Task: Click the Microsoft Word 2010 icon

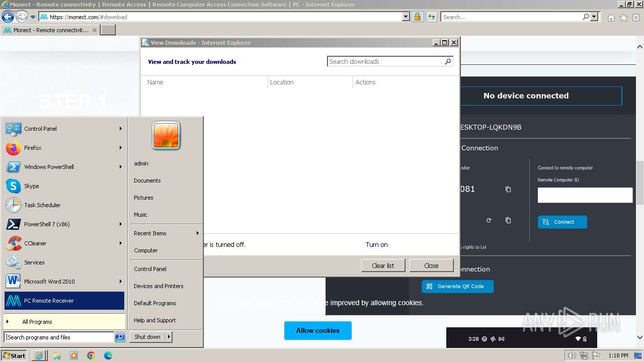Action: (x=14, y=282)
